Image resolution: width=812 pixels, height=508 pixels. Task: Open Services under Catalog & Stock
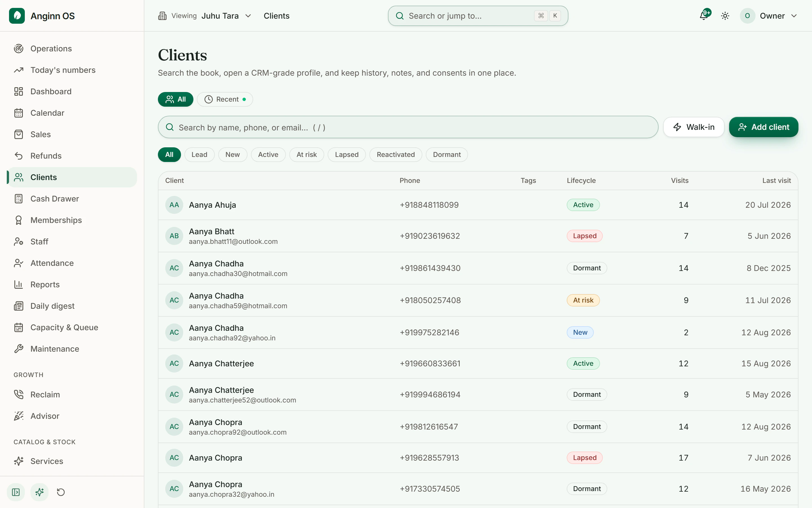72,461
